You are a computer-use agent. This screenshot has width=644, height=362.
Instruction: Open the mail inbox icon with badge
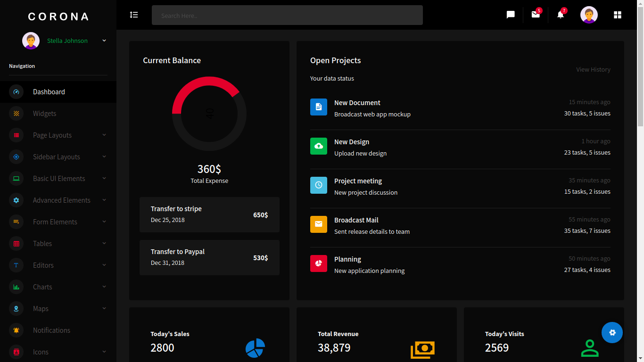[536, 15]
